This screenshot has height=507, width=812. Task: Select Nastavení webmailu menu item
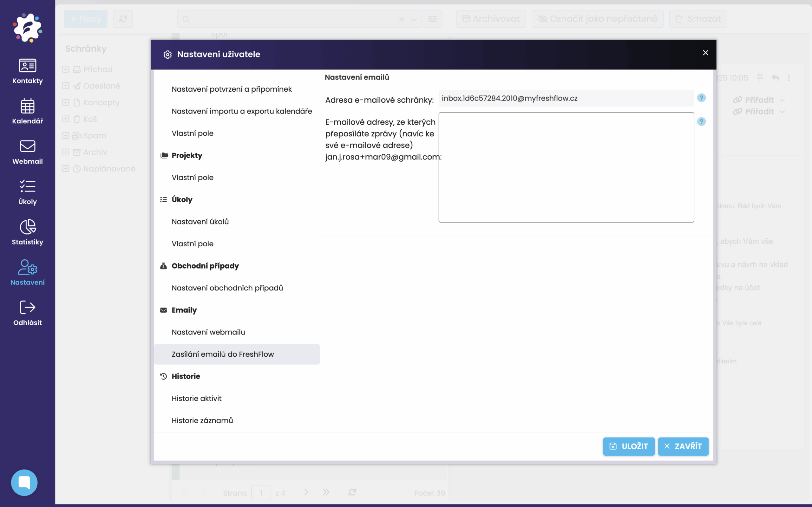(x=208, y=332)
